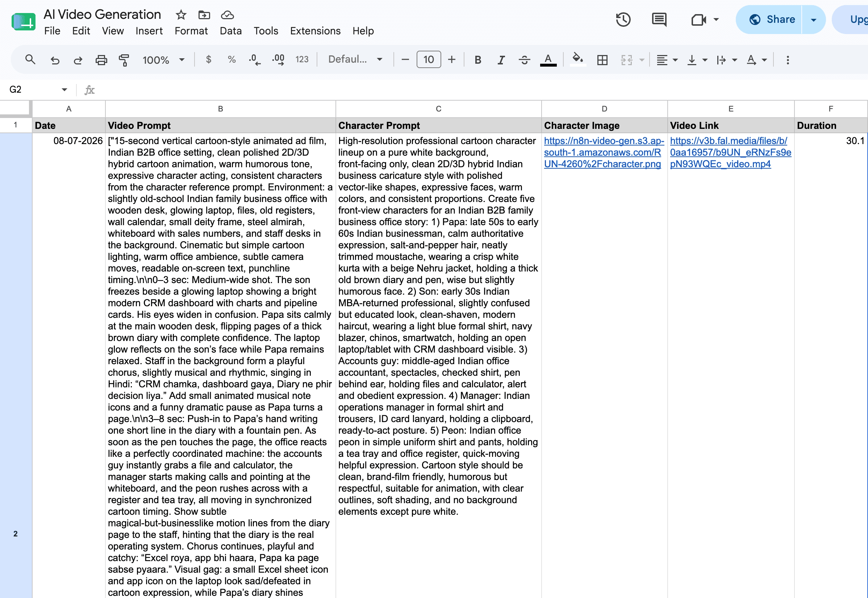Expand the Share options arrow
The image size is (868, 598).
pos(814,20)
